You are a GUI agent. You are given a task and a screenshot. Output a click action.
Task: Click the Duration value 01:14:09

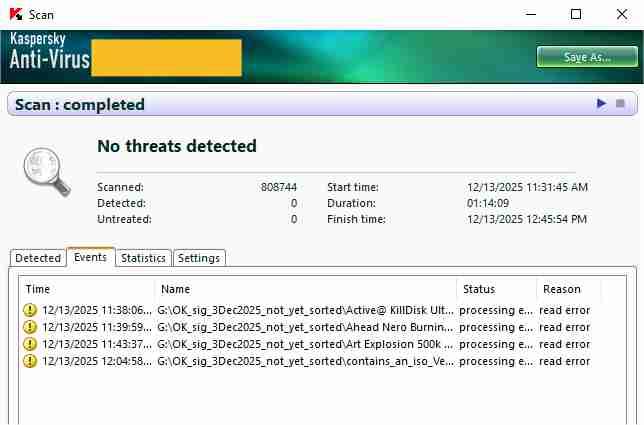tap(488, 203)
